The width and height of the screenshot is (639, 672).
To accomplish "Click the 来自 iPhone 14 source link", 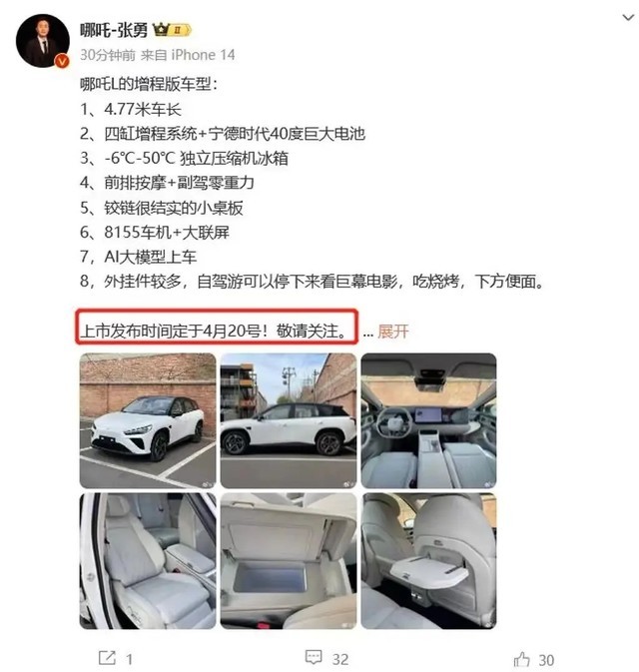I will pyautogui.click(x=188, y=55).
